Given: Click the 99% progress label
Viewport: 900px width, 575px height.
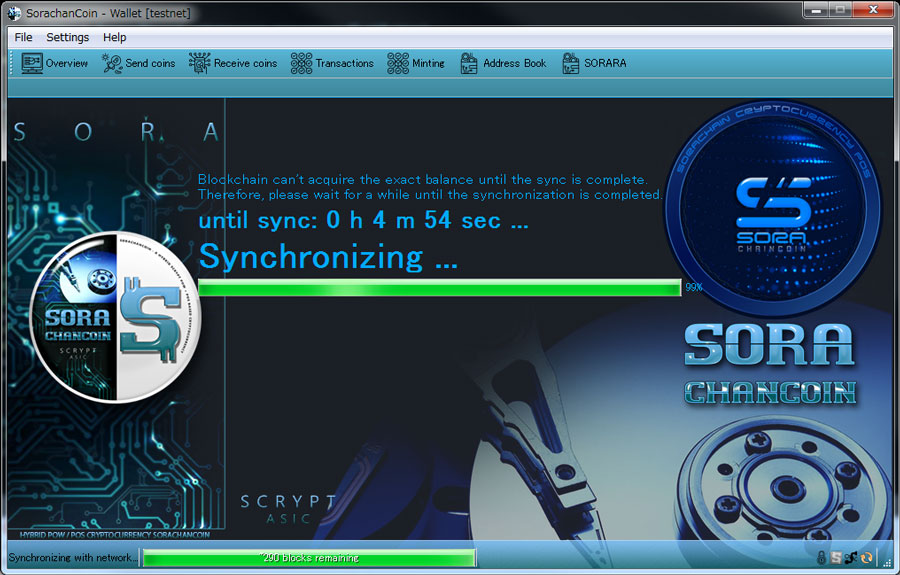Looking at the screenshot, I should pyautogui.click(x=693, y=287).
